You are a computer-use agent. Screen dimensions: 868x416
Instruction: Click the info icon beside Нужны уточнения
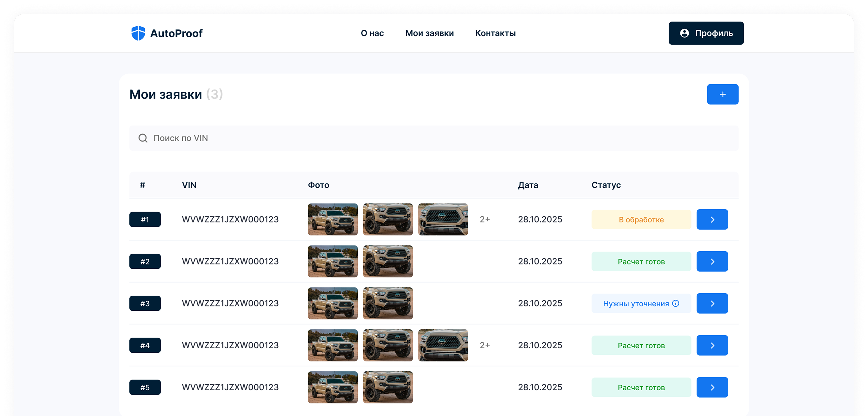tap(676, 303)
